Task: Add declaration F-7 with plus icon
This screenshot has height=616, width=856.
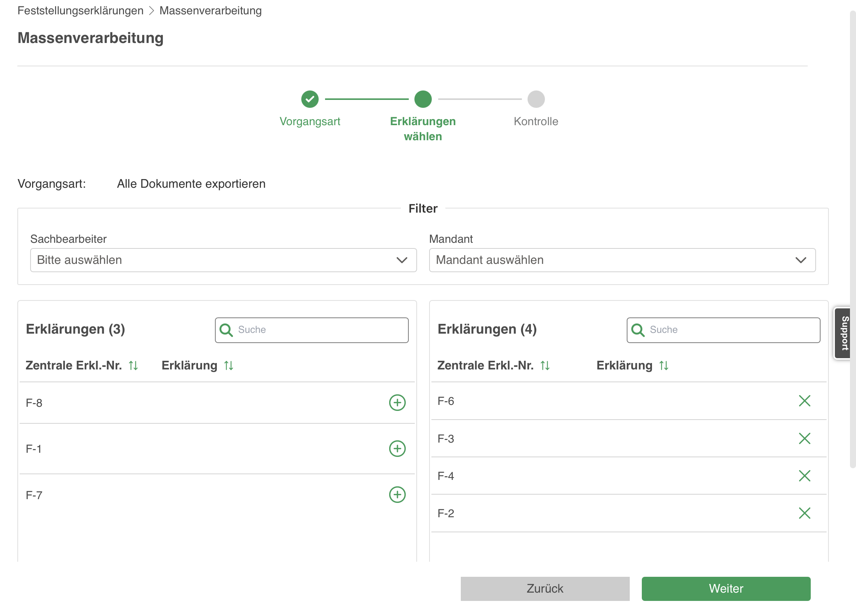Action: click(397, 495)
